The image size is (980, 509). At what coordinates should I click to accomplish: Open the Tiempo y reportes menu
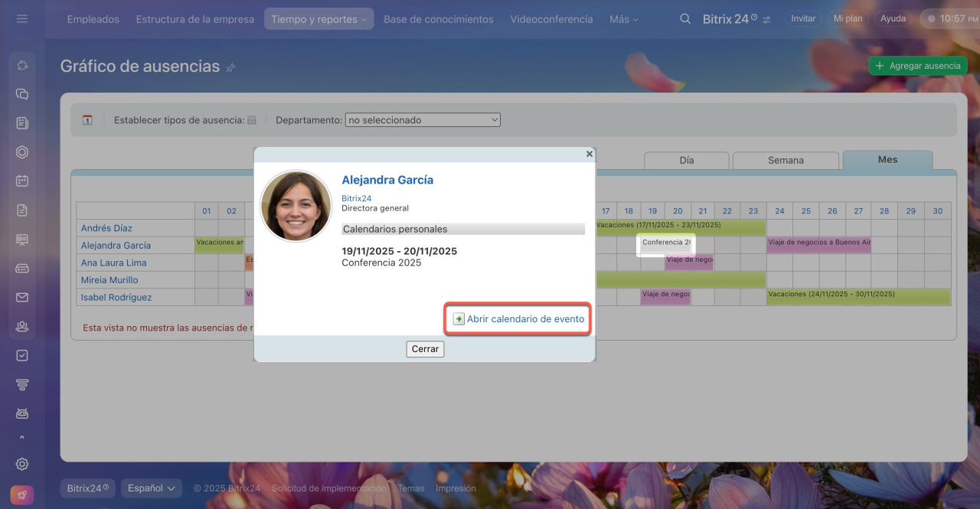coord(318,19)
